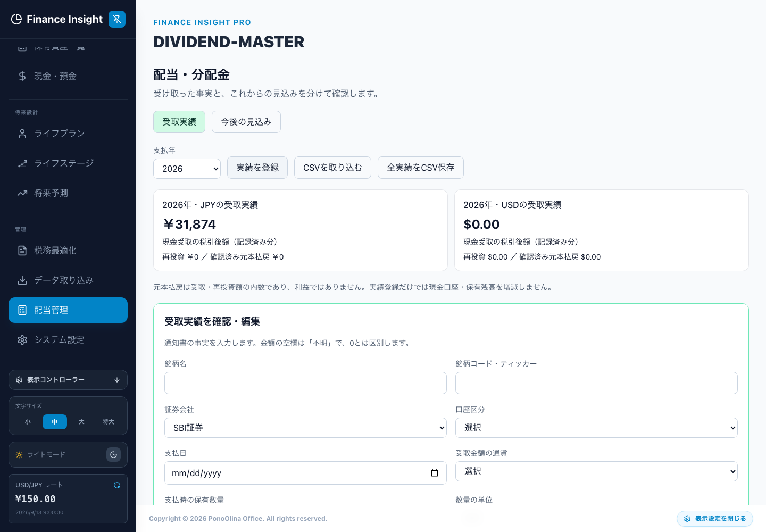This screenshot has height=532, width=766.
Task: Click the document icon for 税務最適化
Action: pos(22,251)
